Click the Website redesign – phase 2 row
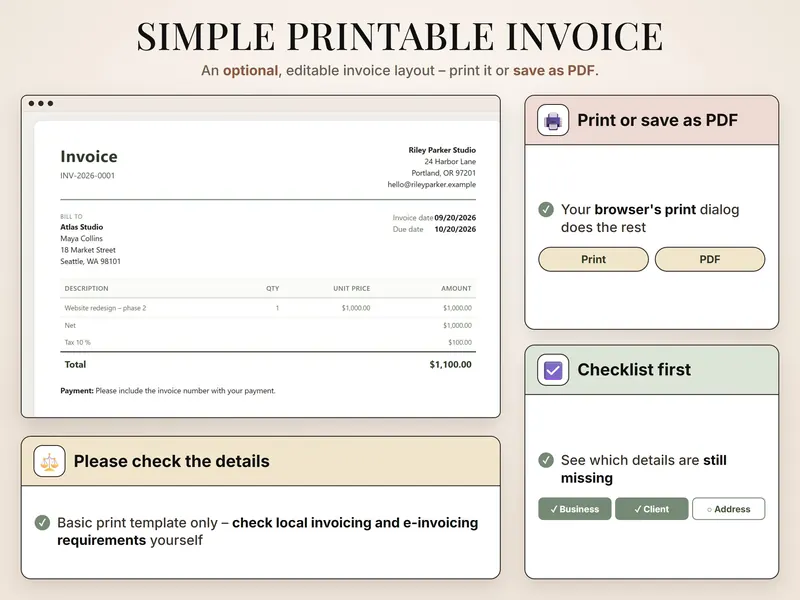Viewport: 800px width, 600px height. [x=268, y=308]
